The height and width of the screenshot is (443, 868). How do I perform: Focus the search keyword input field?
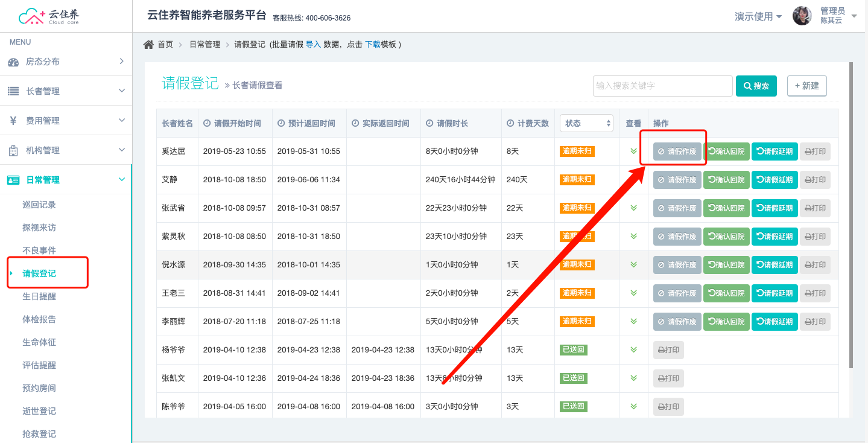662,86
